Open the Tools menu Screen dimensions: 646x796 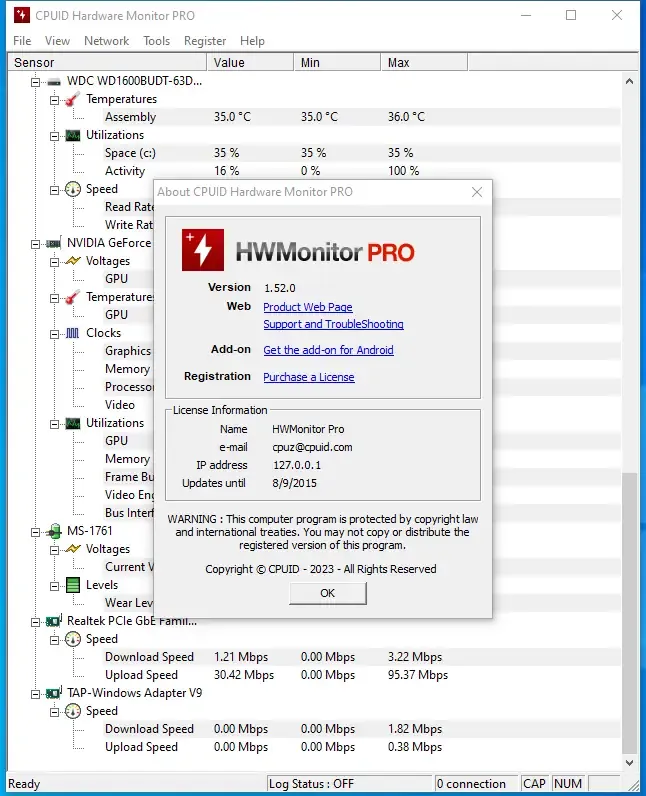click(156, 41)
